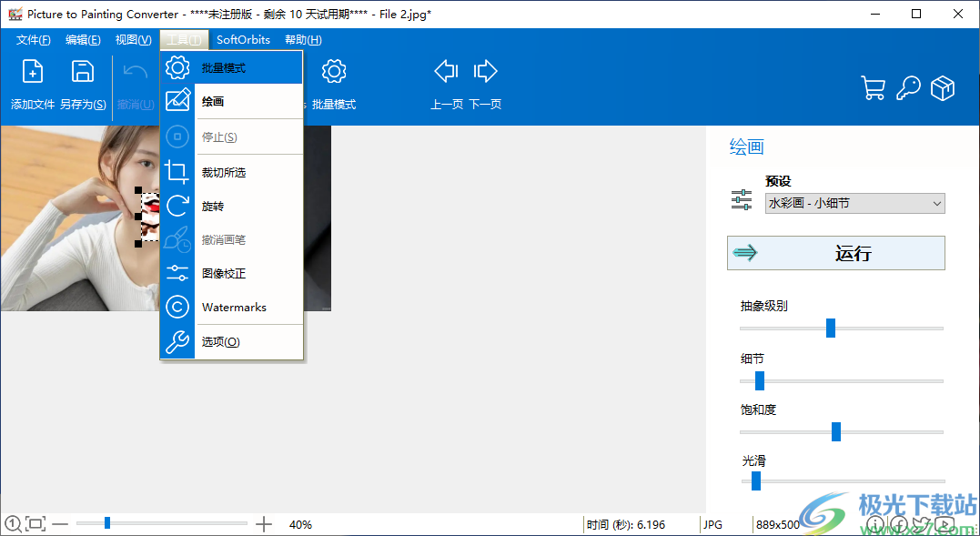Open Watermarks from the menu
This screenshot has height=536, width=980.
(x=231, y=308)
